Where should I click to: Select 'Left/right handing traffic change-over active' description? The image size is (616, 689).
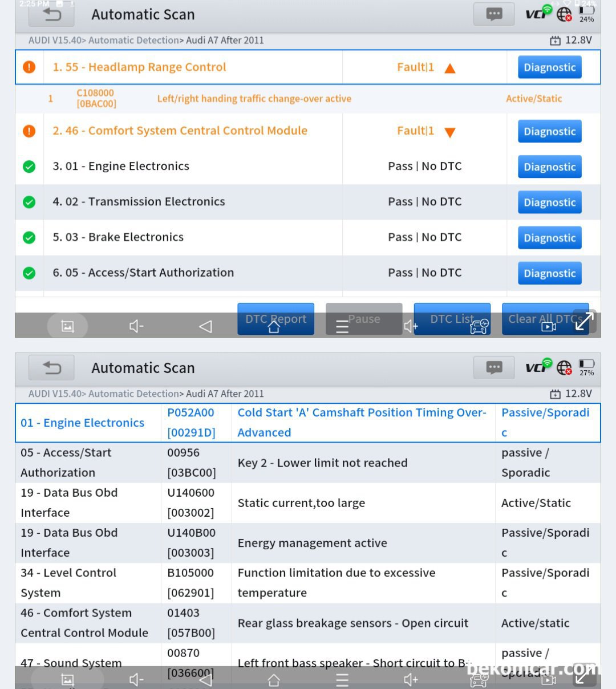(254, 99)
